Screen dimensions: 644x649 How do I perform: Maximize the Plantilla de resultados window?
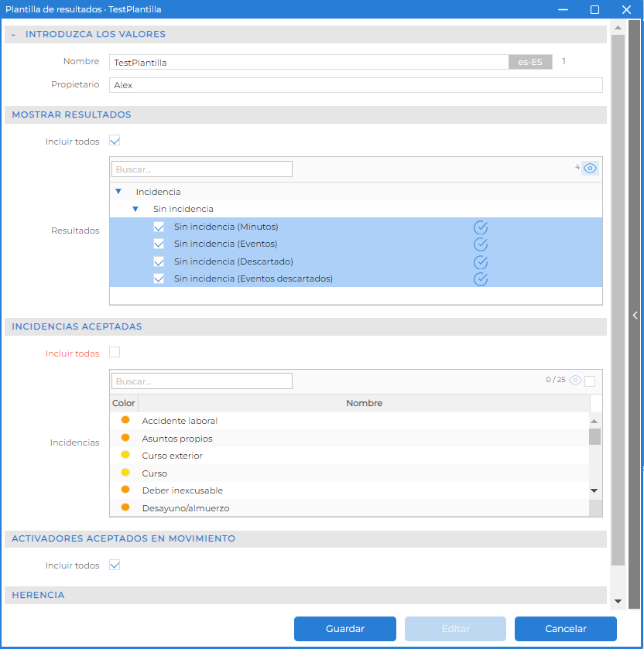594,9
